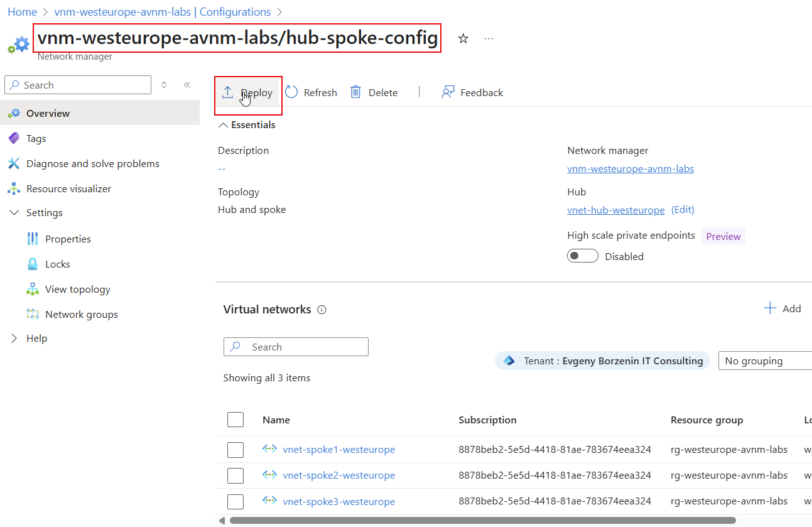Check the vnet-spoke1-westeurope row checkbox
812x527 pixels.
(235, 449)
